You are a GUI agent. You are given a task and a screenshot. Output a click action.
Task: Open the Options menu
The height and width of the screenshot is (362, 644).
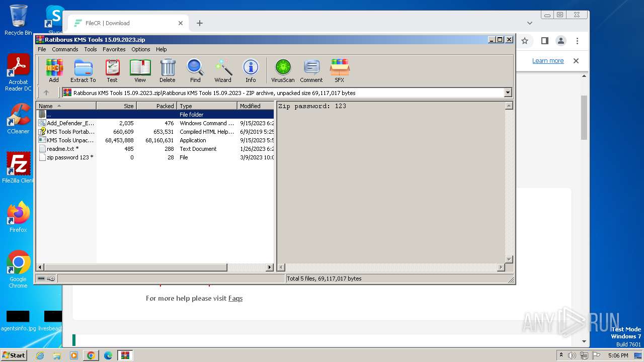click(141, 49)
